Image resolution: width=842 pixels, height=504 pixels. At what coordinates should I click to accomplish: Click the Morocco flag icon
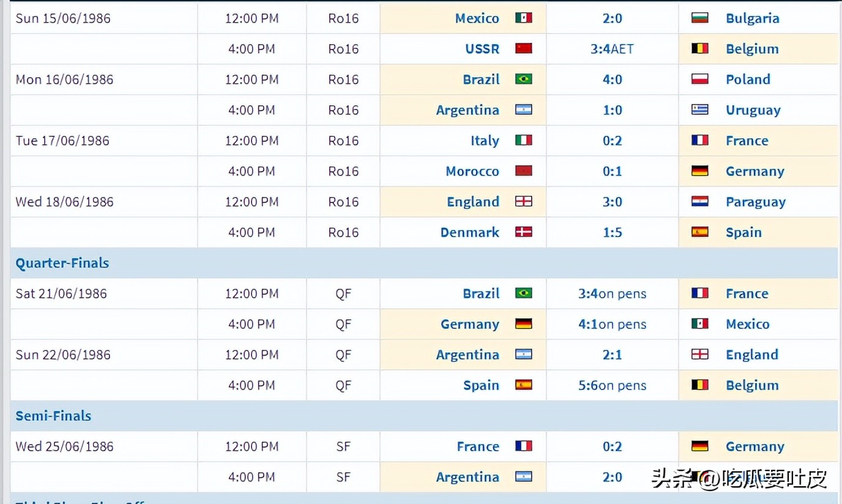click(x=523, y=171)
